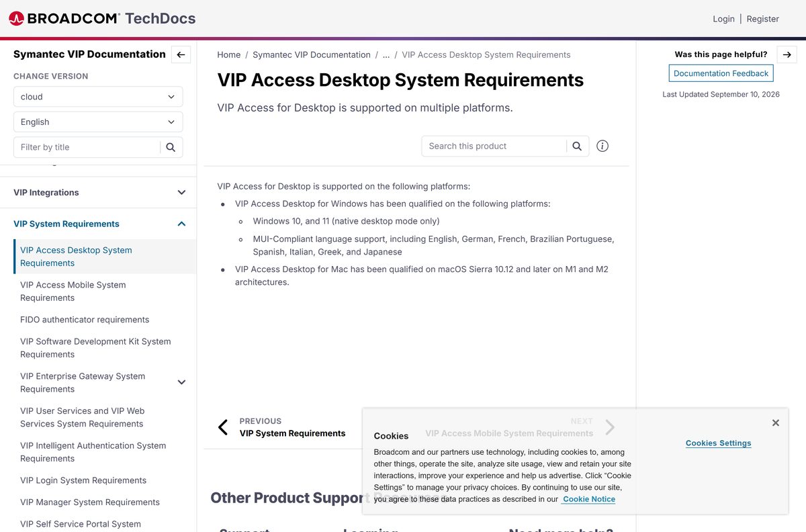Screen dimensions: 806x532
Task: Open FIDO authenticator requirements
Action: [x=85, y=320]
